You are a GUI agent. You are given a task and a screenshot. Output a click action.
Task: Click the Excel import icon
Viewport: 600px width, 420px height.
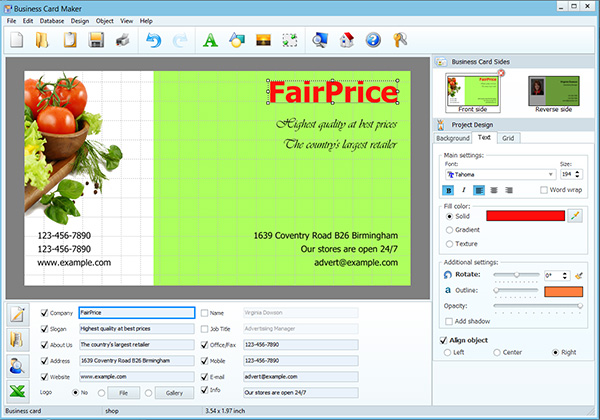[x=18, y=391]
